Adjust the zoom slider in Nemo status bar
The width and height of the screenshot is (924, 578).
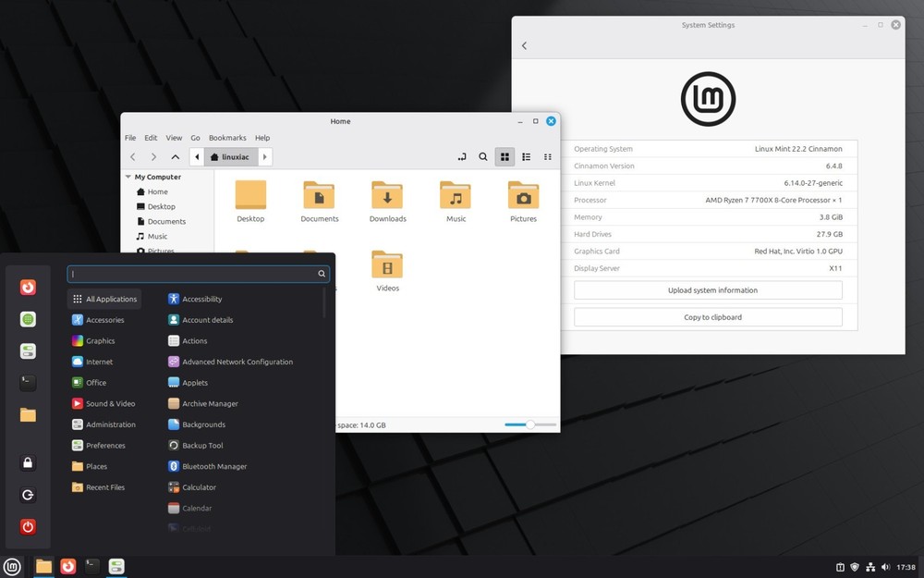coord(529,424)
